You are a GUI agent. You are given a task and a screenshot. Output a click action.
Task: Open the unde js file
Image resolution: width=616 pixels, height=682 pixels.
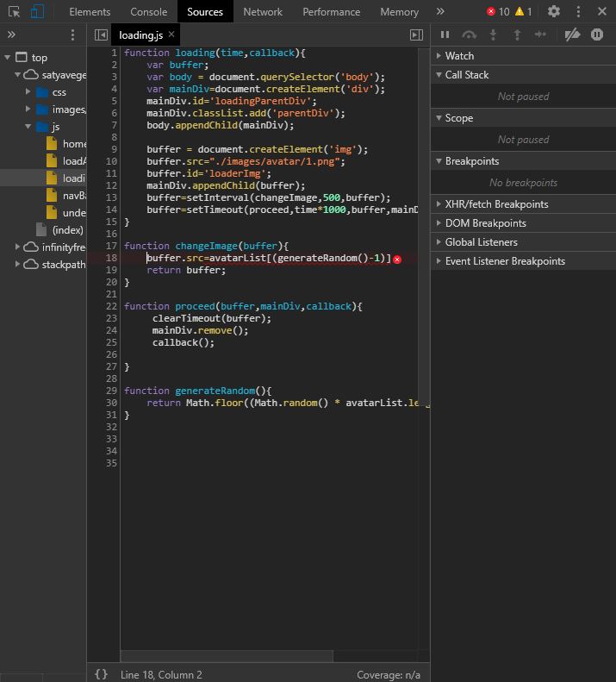pyautogui.click(x=66, y=213)
